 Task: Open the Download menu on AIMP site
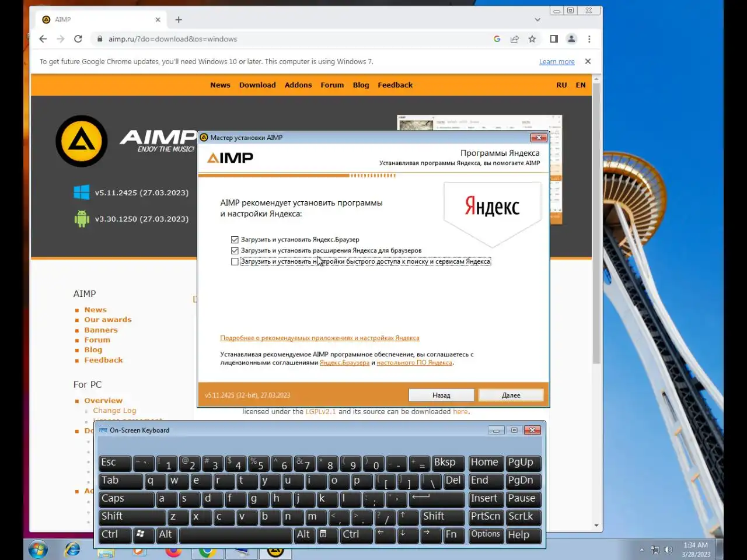pos(257,85)
